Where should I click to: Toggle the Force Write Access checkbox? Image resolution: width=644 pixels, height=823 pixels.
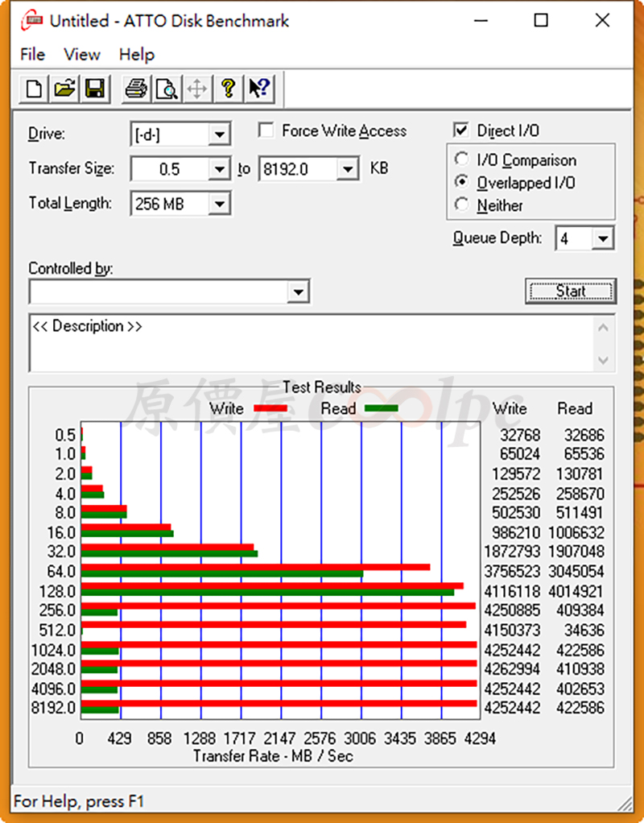tap(266, 130)
